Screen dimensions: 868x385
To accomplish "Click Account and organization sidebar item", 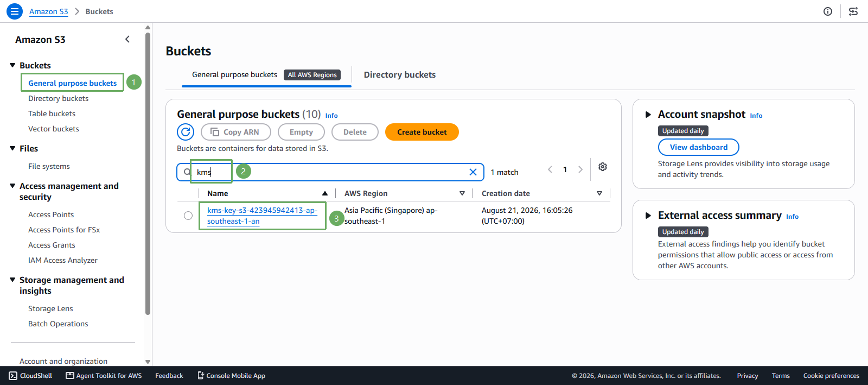I will (x=63, y=361).
